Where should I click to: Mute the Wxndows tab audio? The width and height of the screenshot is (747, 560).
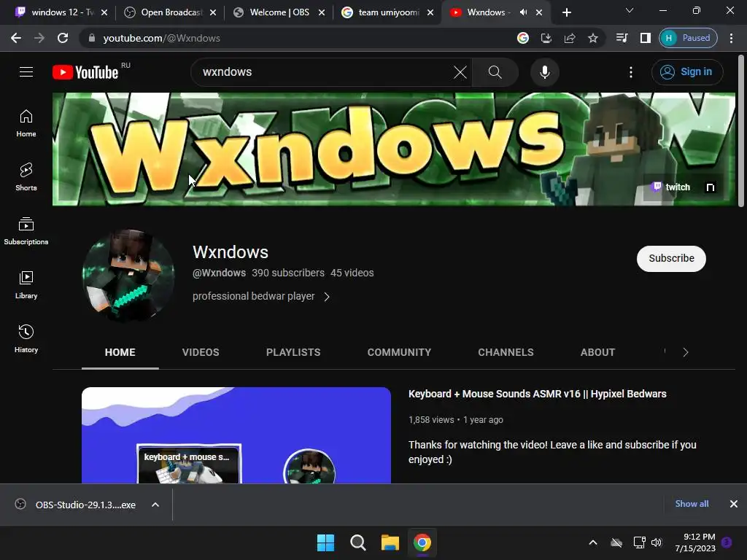tap(523, 12)
